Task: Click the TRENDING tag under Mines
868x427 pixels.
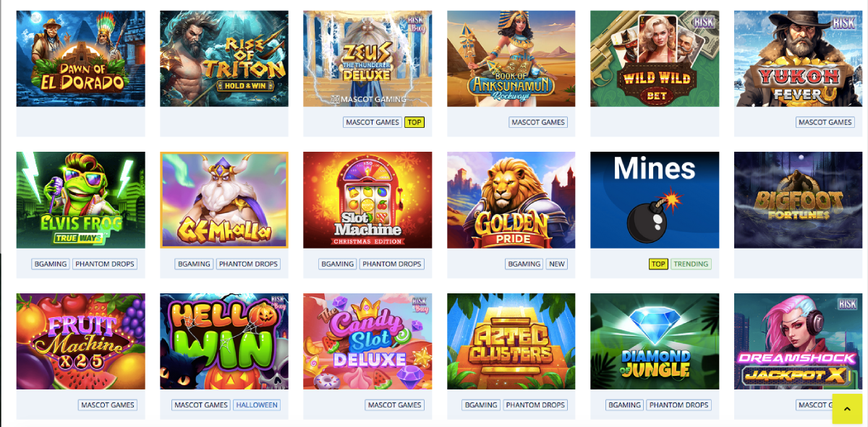Action: pyautogui.click(x=691, y=264)
